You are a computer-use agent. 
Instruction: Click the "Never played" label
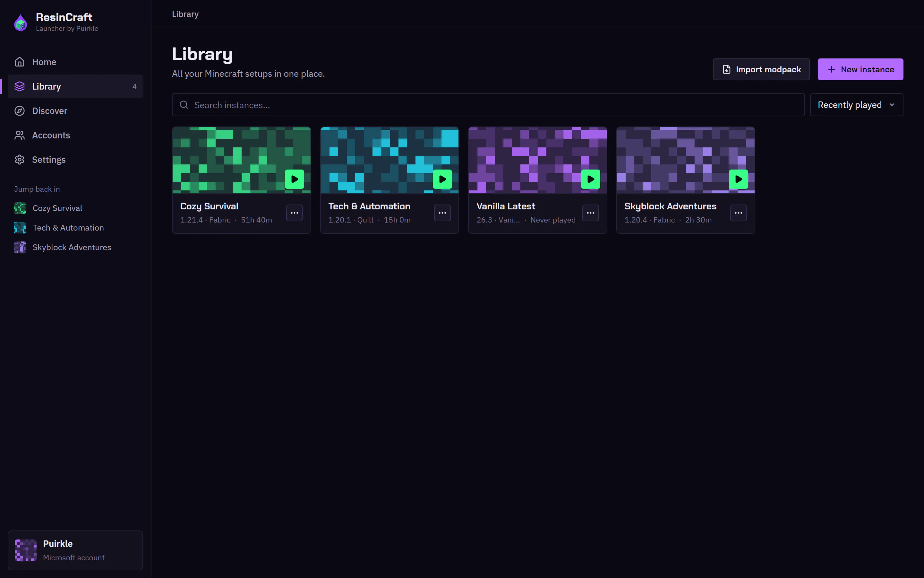pos(552,220)
